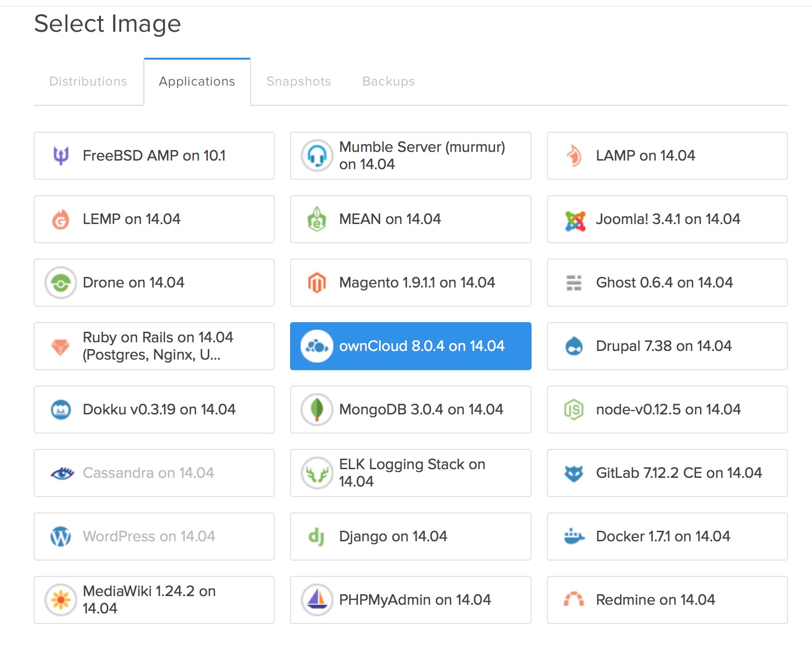Choose Drone on 14.04 label
Viewport: 812px width, 649px height.
[134, 283]
